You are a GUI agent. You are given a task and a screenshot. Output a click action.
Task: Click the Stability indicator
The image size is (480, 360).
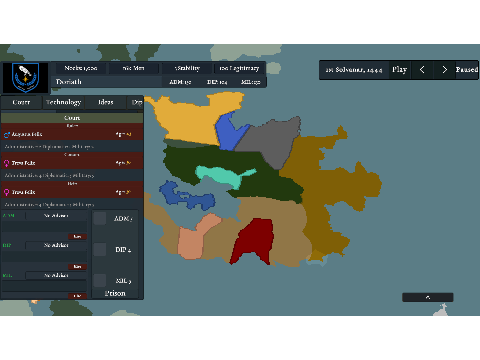187,68
